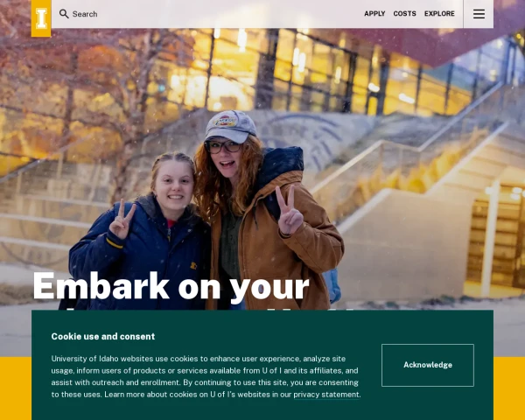This screenshot has height=420, width=525.
Task: Focus the Search text field
Action: tap(85, 14)
